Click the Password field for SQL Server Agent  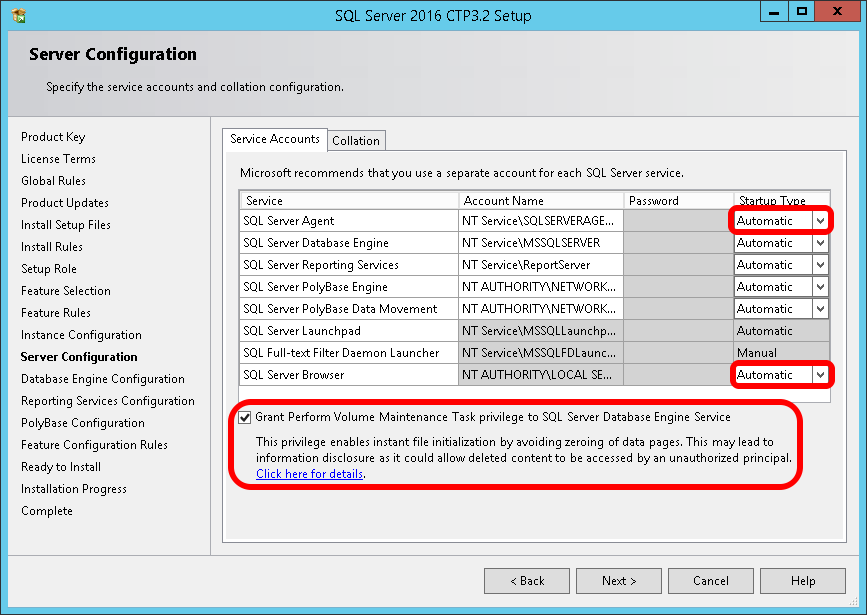tap(678, 221)
